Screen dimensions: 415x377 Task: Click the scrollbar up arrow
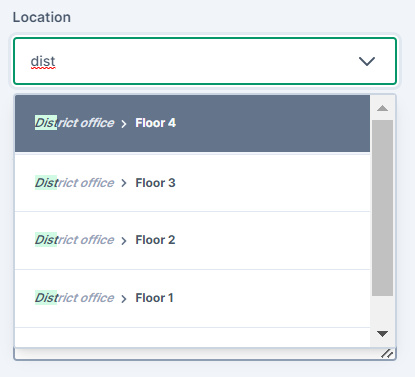(382, 108)
